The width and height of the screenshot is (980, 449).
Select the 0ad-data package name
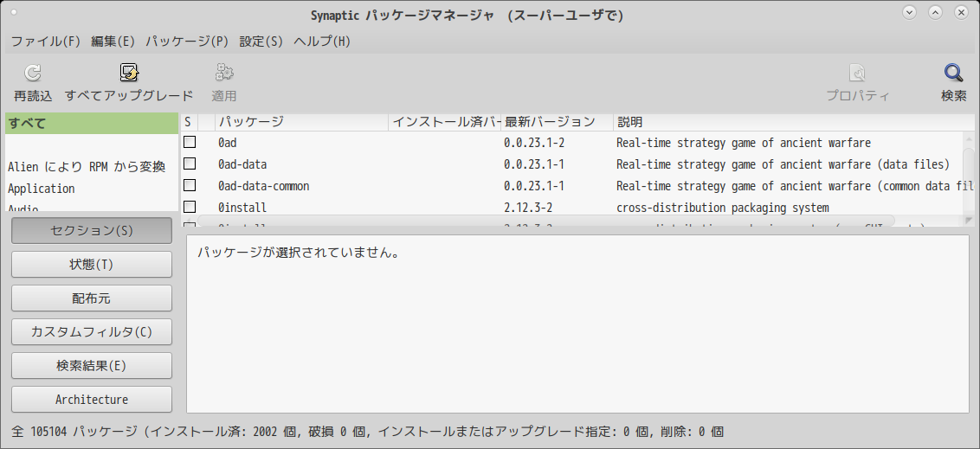[x=242, y=164]
